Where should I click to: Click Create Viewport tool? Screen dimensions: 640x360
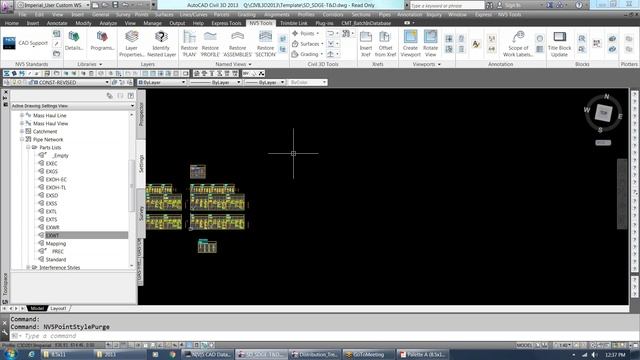(410, 43)
